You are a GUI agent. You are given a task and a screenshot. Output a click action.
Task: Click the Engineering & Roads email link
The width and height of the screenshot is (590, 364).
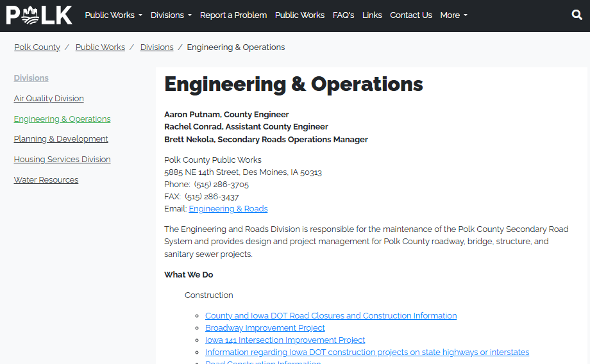click(x=228, y=209)
